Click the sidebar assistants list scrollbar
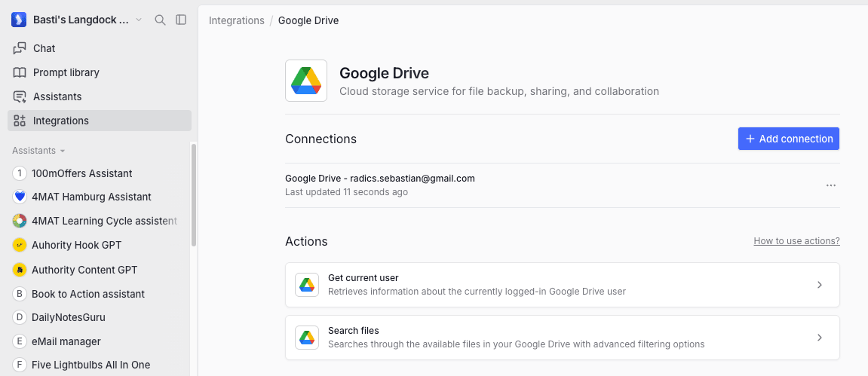The image size is (868, 376). tap(193, 194)
